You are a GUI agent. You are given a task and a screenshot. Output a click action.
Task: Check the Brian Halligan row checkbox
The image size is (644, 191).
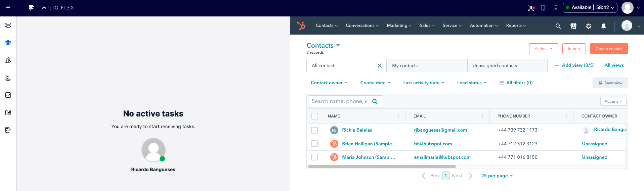[314, 144]
